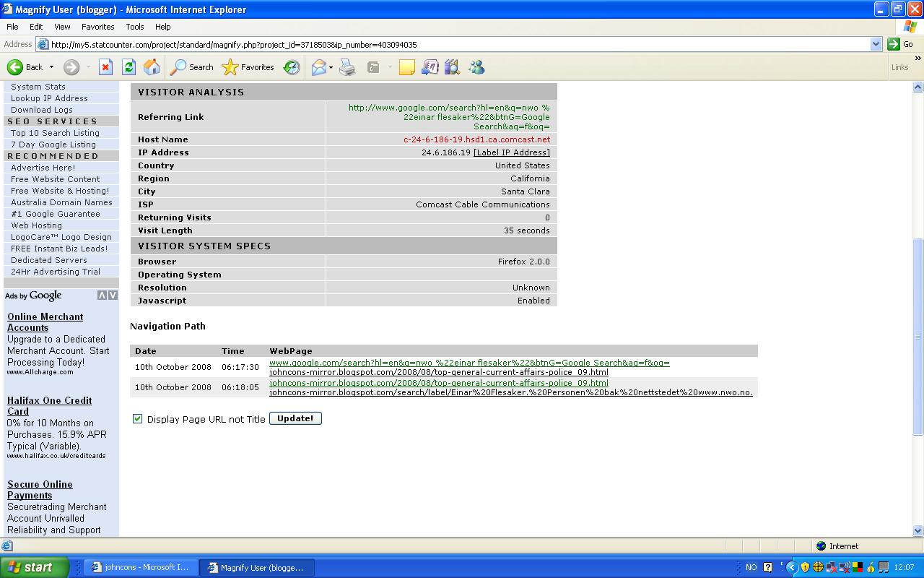The image size is (924, 578).
Task: Open the Tools menu
Action: [x=135, y=27]
